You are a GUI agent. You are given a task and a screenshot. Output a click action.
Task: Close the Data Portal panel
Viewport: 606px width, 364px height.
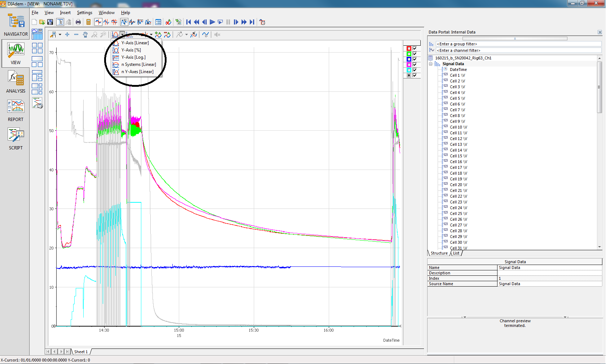(x=600, y=32)
